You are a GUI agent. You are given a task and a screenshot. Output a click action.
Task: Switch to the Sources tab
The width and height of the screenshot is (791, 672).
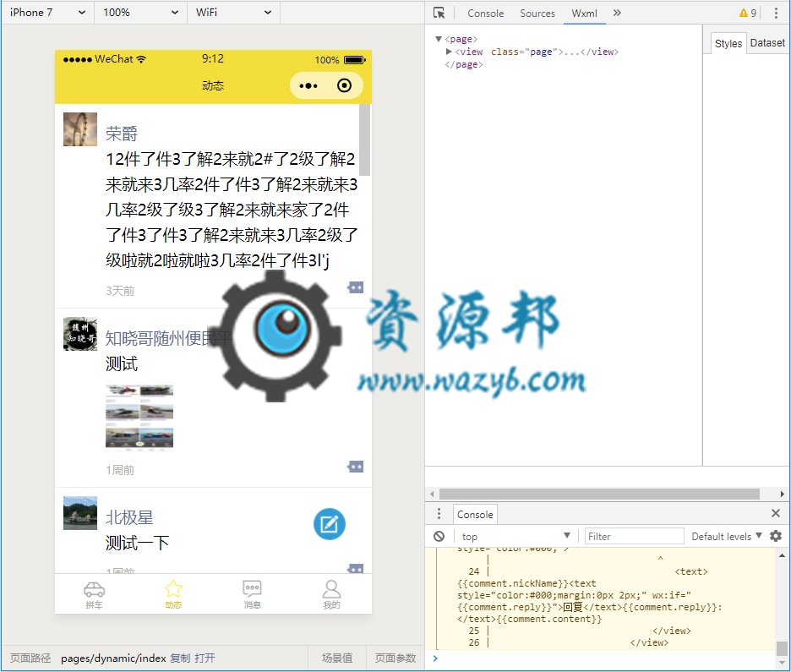[x=537, y=14]
